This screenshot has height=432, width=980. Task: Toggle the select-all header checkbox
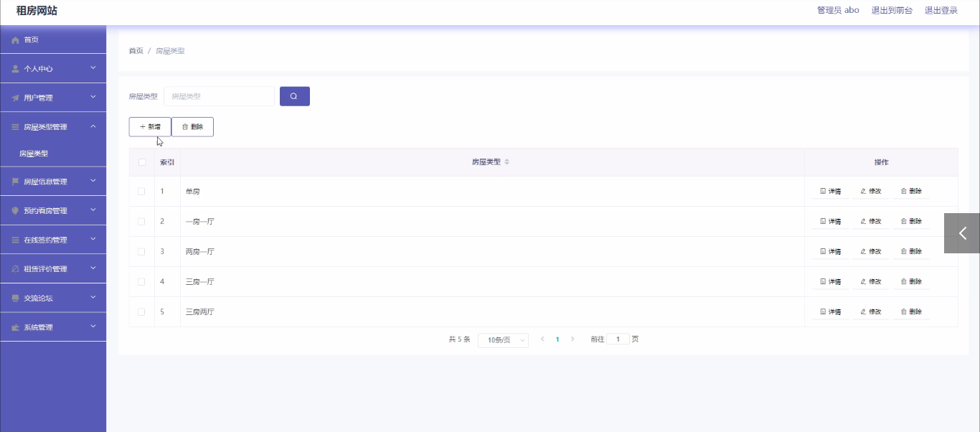pos(141,162)
